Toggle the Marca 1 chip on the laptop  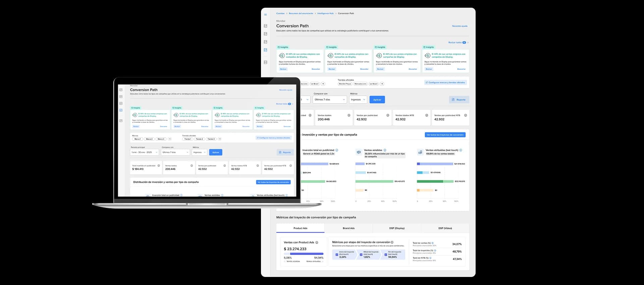coord(138,139)
